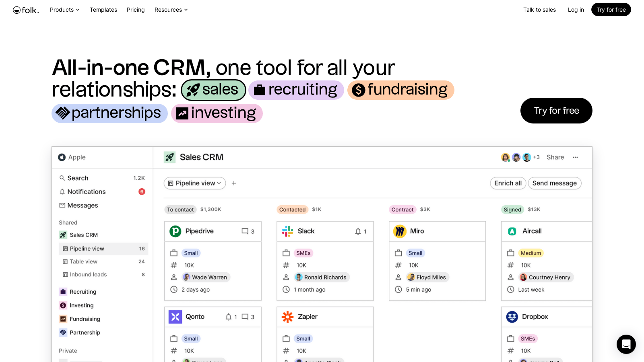Click the Miro logo icon
The image size is (644, 362).
(400, 231)
